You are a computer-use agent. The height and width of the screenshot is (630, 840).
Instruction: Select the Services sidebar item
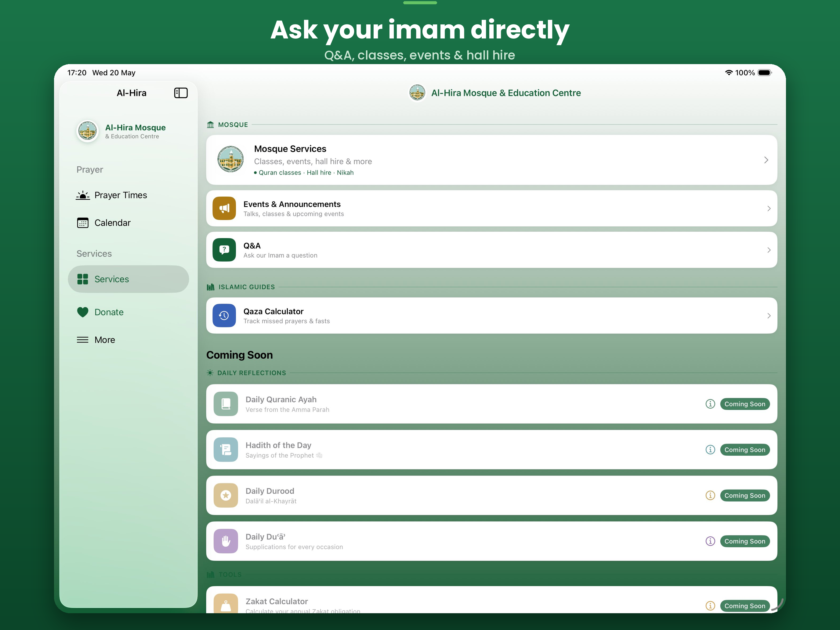point(129,279)
